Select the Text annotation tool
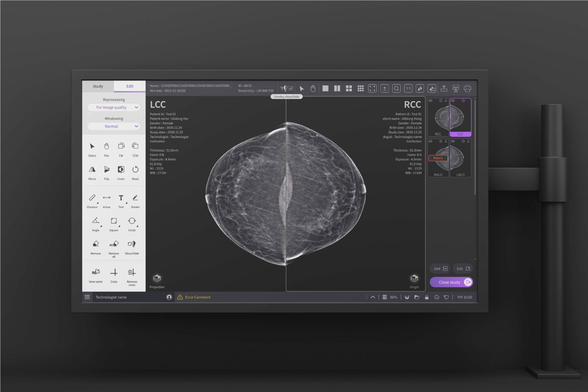 [x=121, y=201]
